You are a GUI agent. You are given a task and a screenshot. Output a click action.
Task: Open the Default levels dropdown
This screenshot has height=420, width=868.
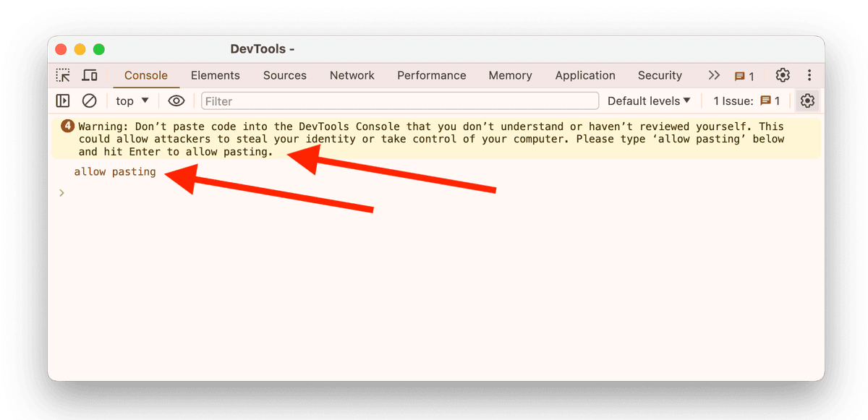[649, 101]
